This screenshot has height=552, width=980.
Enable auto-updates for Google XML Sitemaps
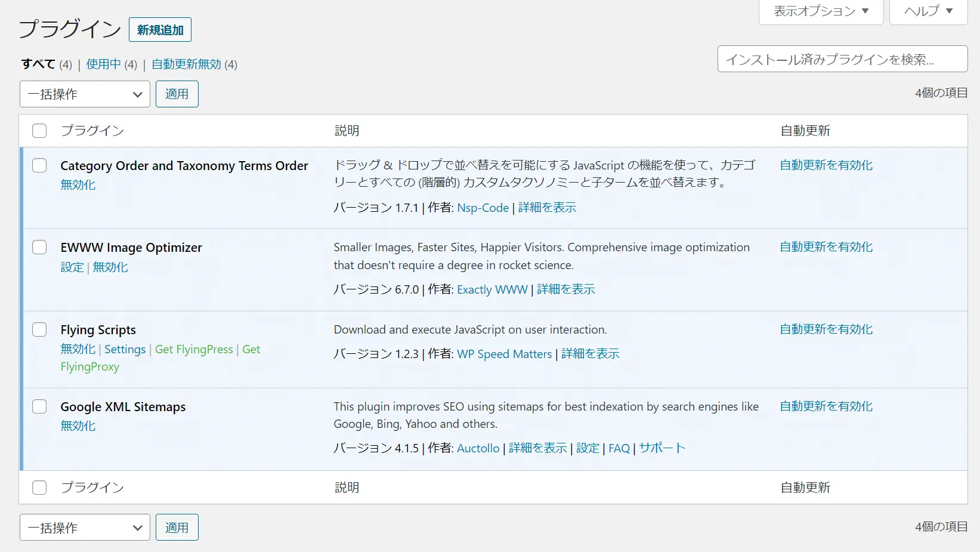click(826, 406)
